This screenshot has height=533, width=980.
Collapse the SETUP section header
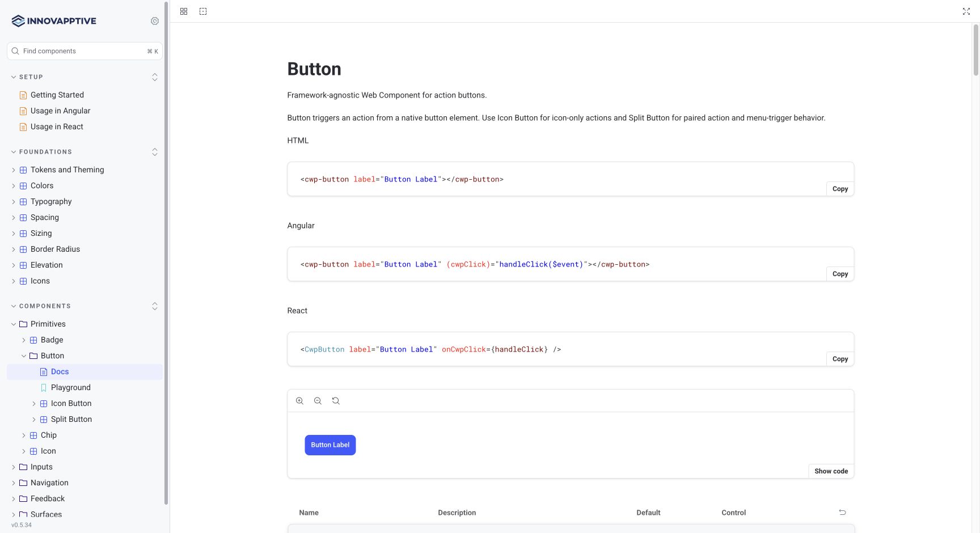click(27, 77)
